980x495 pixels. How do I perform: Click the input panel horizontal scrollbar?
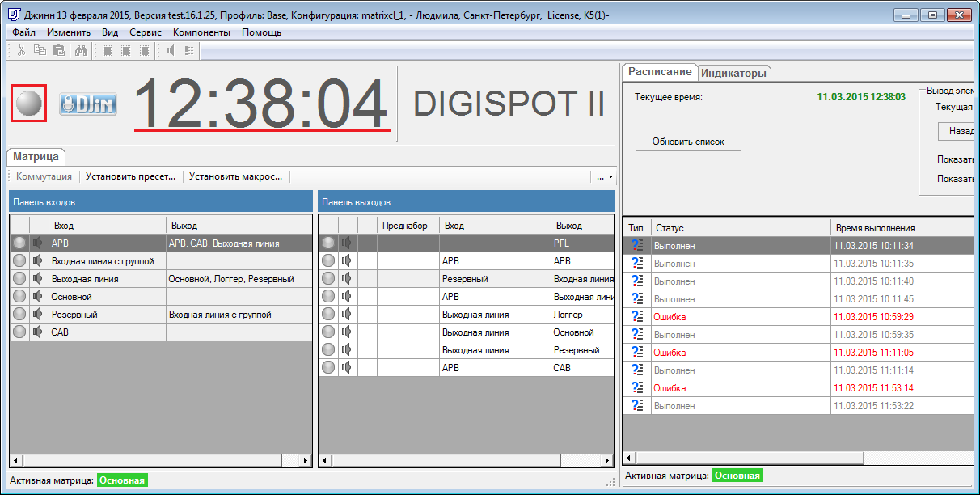coord(161,460)
